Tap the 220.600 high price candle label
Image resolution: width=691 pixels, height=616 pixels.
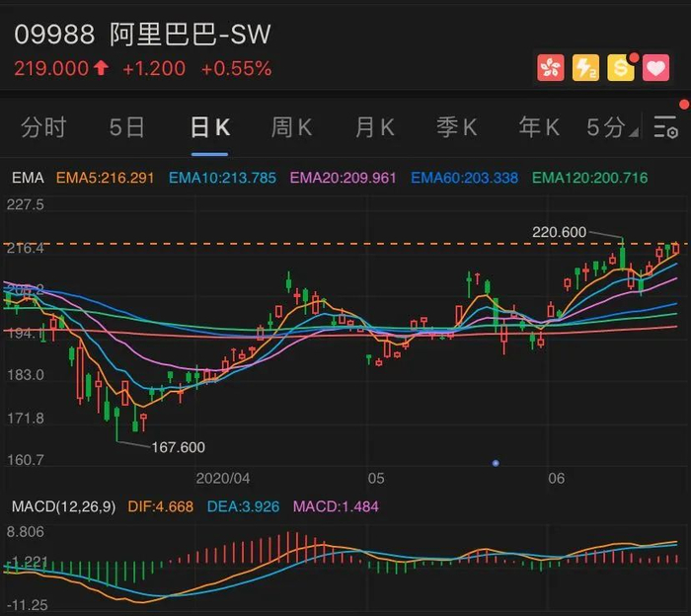coord(559,232)
